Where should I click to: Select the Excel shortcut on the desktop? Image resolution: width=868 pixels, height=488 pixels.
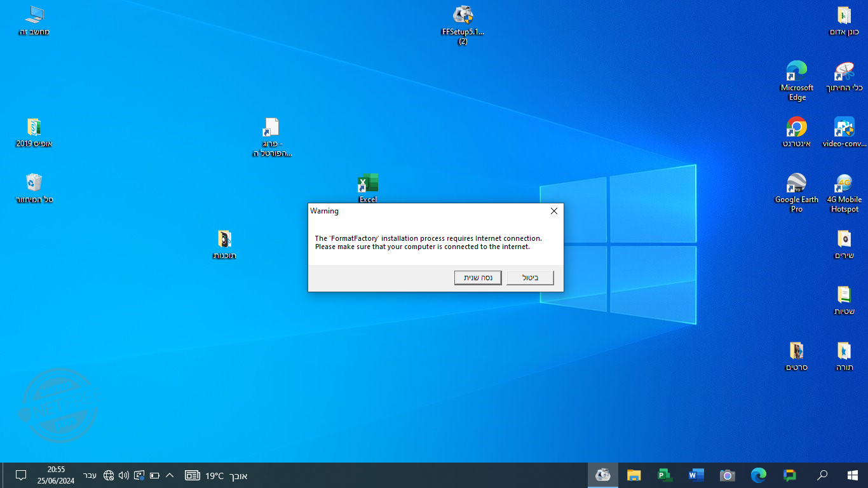pyautogui.click(x=368, y=189)
